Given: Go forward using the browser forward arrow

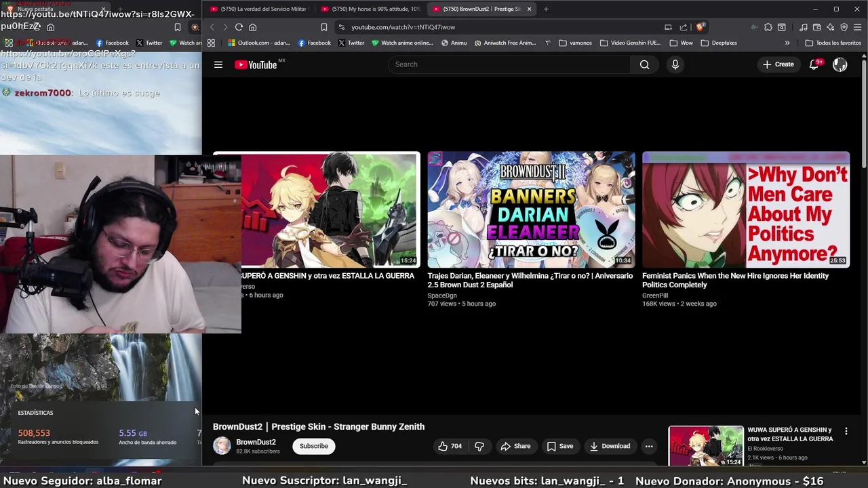Looking at the screenshot, I should tap(225, 27).
